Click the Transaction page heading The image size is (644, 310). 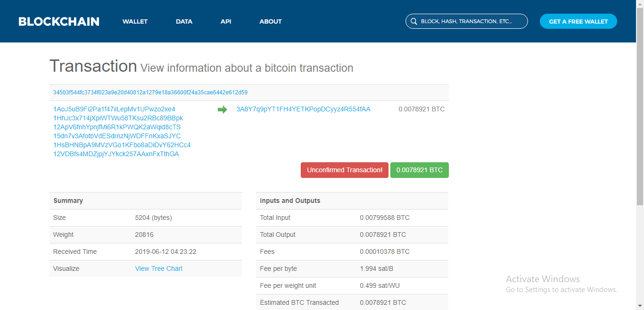point(93,66)
